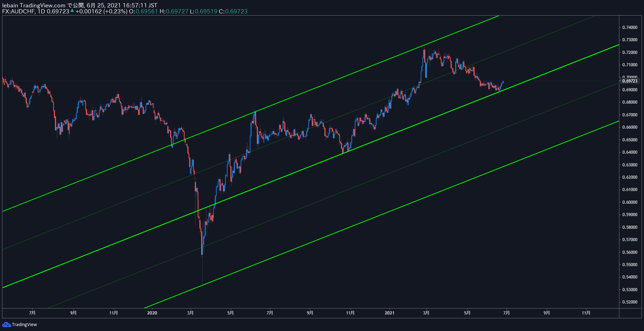Click the TradingView cloud logo icon
644x331 pixels.
[6, 324]
